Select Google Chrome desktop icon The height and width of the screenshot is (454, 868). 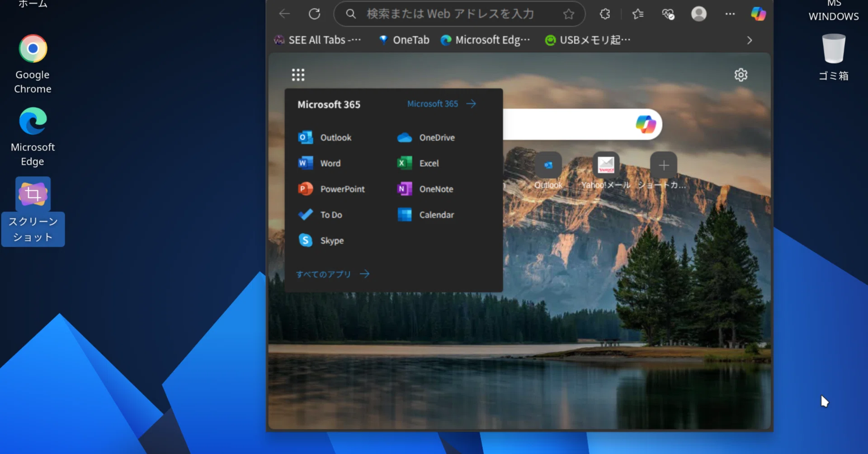point(33,64)
